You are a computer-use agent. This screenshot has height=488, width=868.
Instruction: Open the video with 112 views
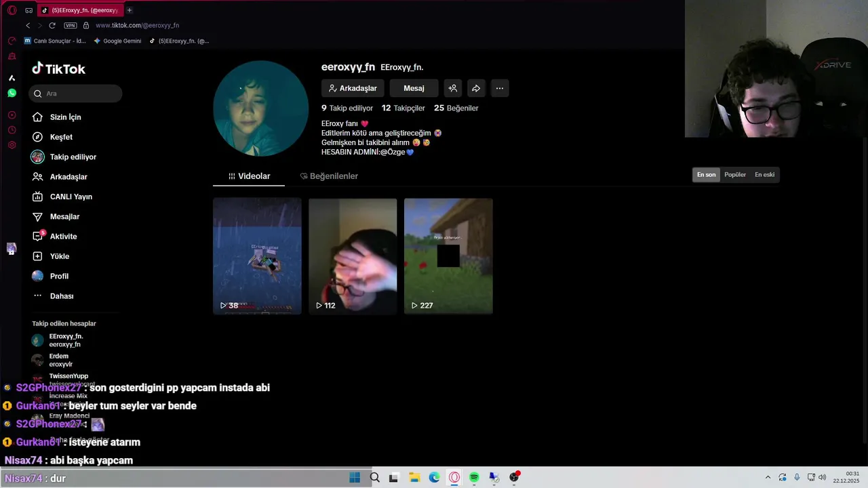(353, 256)
